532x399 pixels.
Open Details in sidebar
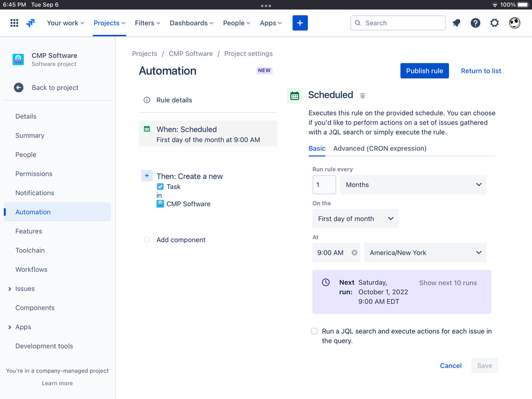[x=26, y=116]
